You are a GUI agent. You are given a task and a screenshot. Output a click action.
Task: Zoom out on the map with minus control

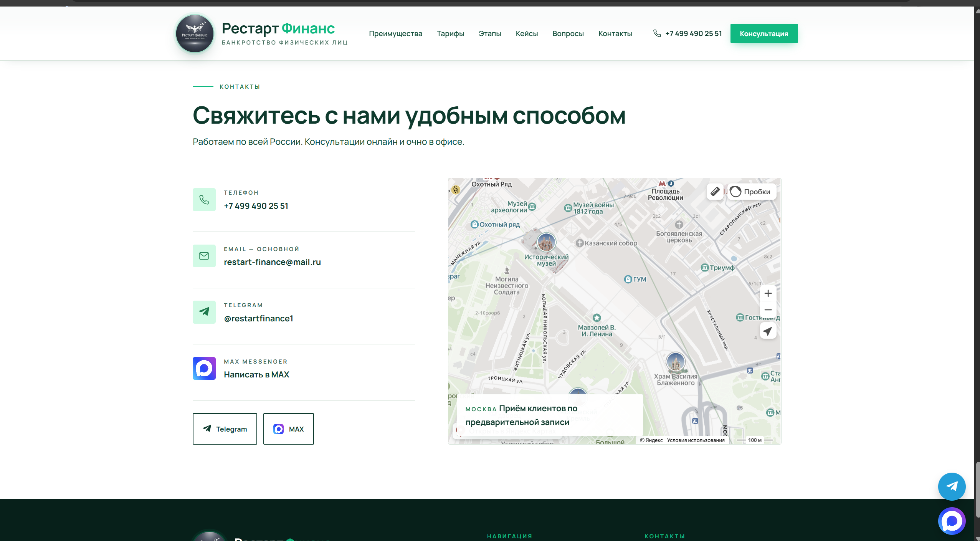[768, 309]
